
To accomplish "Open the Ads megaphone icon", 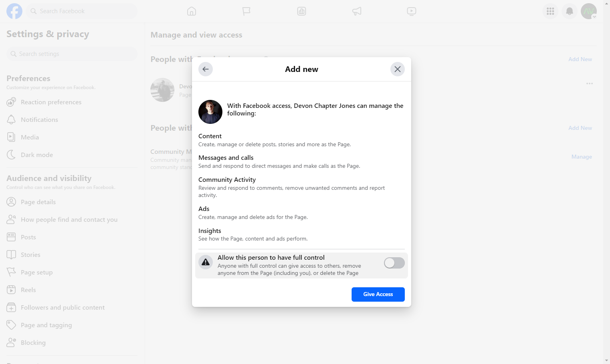I will pos(357,11).
